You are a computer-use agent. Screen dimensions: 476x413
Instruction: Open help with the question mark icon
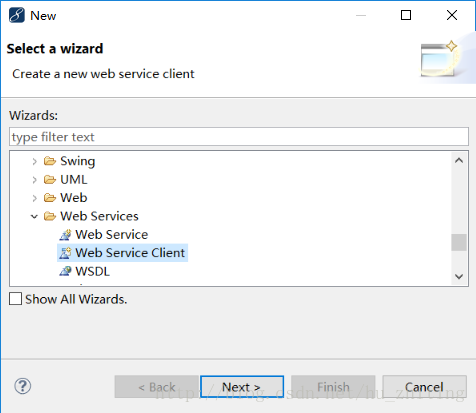pos(23,386)
